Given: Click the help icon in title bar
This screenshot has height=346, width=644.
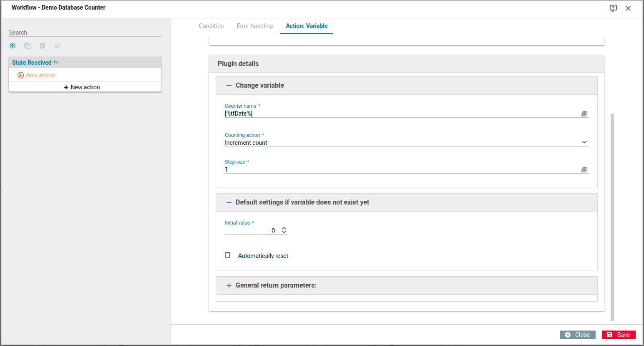Looking at the screenshot, I should tap(613, 8).
